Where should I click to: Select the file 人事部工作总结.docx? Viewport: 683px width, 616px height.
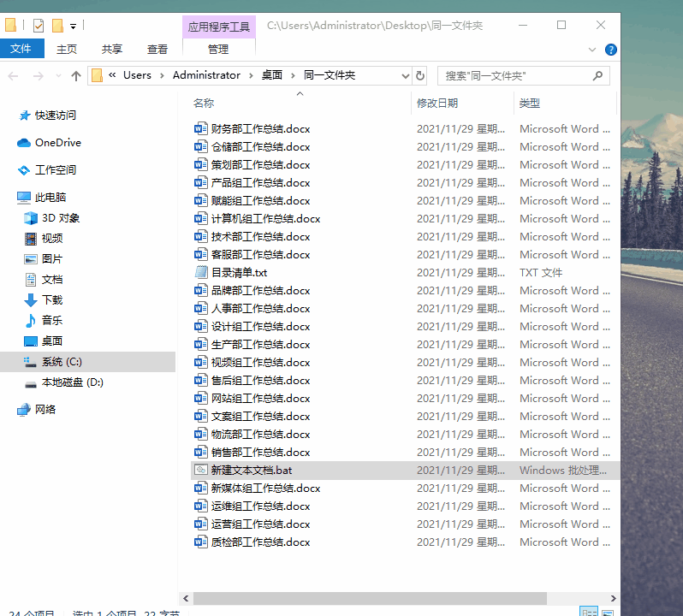[260, 309]
